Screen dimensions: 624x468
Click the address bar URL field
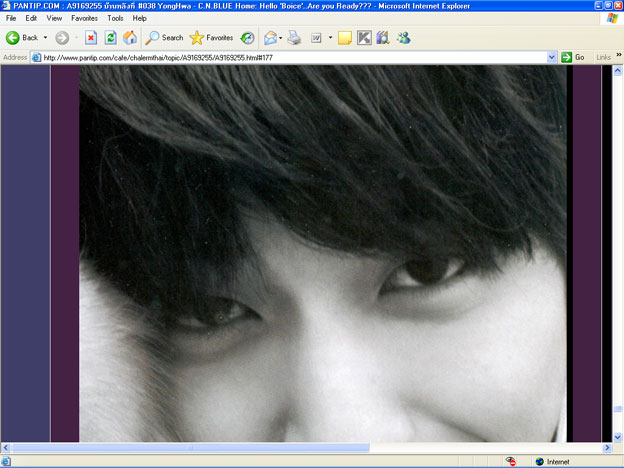[x=294, y=58]
